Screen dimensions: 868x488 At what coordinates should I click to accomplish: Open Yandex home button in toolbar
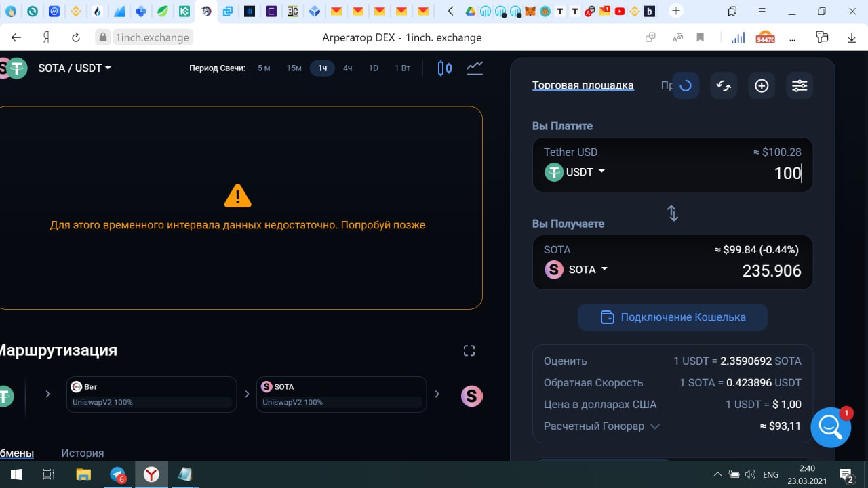point(46,37)
